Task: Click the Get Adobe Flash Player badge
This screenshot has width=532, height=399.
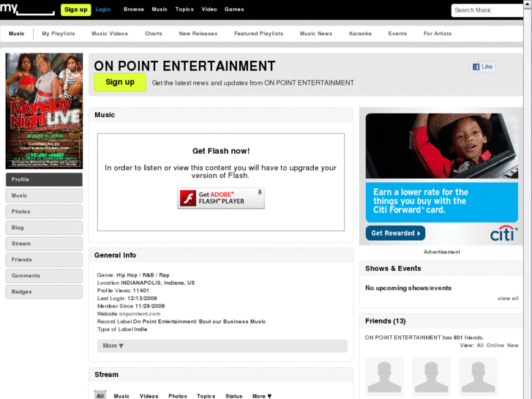Action: 221,198
